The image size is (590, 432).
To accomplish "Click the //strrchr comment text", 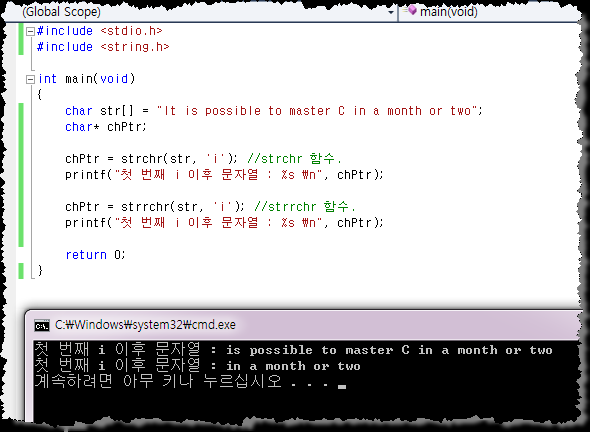I will pyautogui.click(x=305, y=207).
